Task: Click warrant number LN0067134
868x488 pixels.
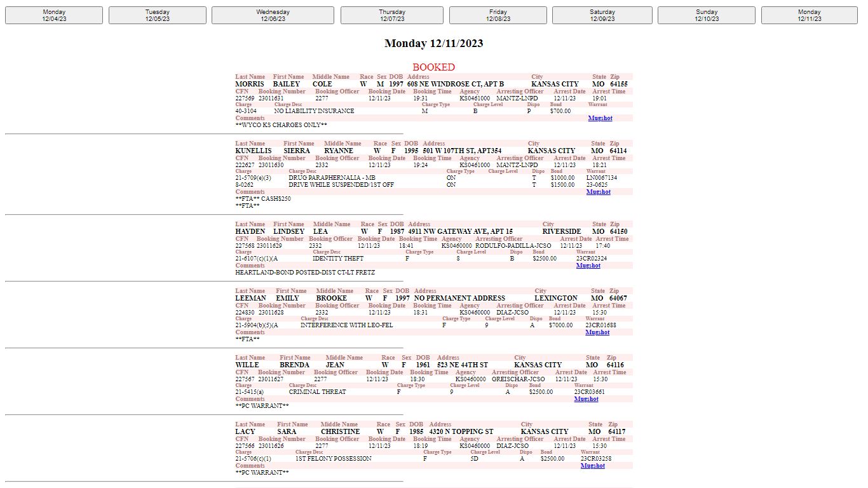Action: click(601, 178)
